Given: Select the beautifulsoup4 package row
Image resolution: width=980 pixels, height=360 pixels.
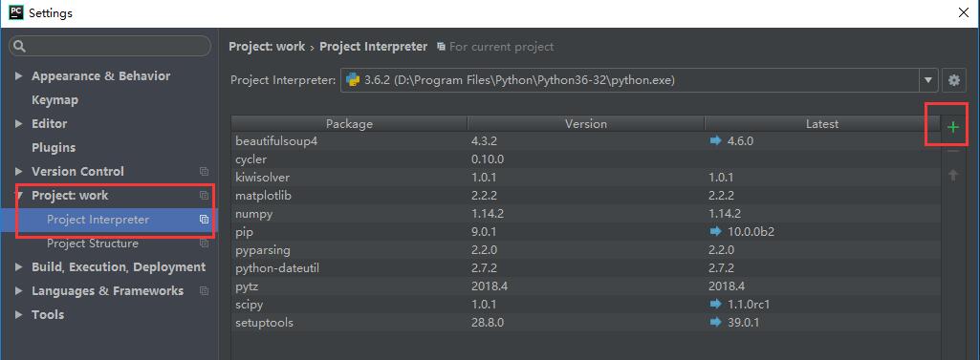Looking at the screenshot, I should click(x=586, y=141).
